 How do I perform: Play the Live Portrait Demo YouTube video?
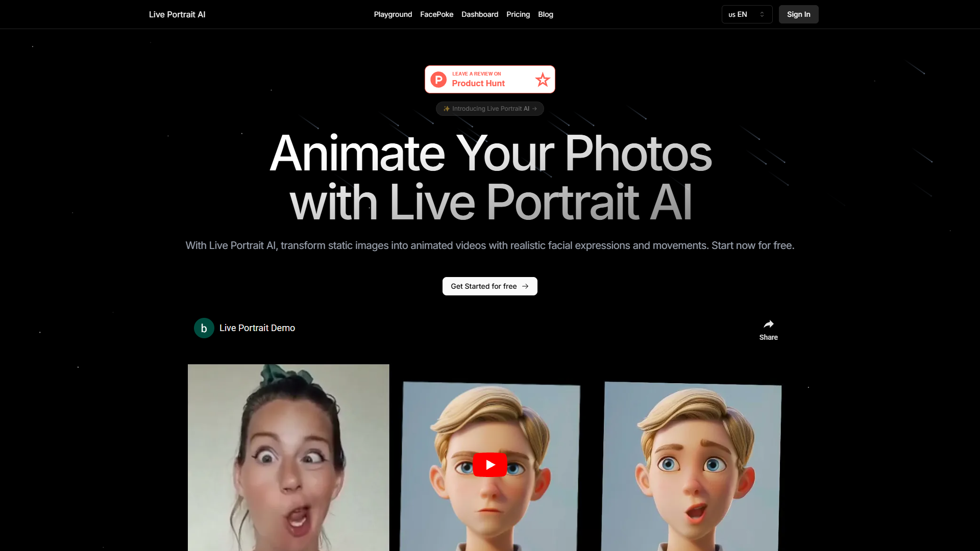pos(489,464)
